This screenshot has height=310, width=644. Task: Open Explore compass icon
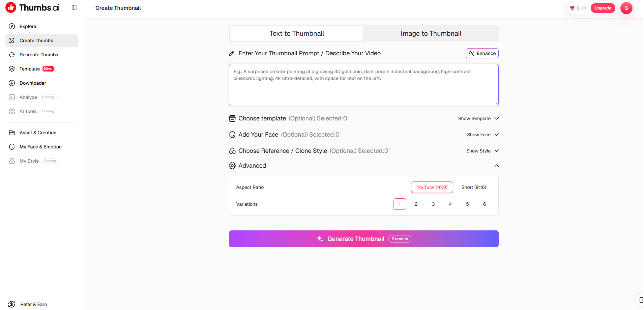(x=12, y=26)
